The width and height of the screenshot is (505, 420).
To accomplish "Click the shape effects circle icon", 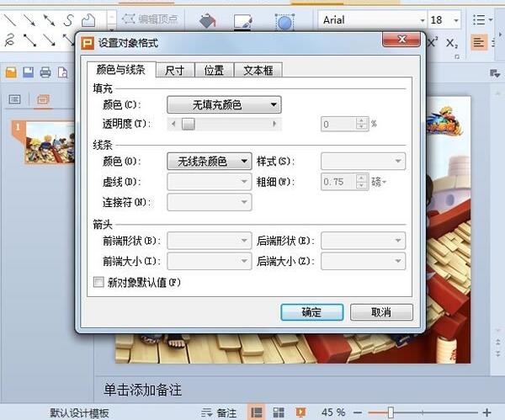I will pyautogui.click(x=284, y=22).
